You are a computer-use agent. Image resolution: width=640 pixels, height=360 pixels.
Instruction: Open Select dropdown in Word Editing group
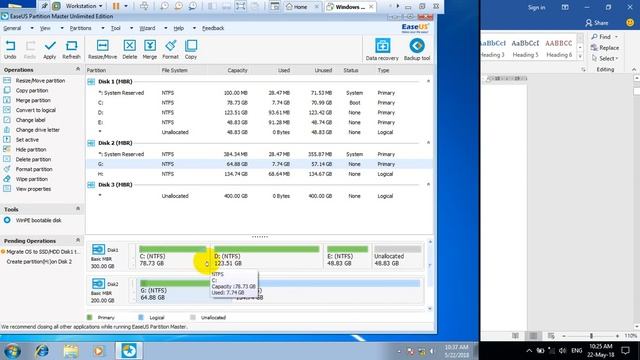tap(606, 58)
